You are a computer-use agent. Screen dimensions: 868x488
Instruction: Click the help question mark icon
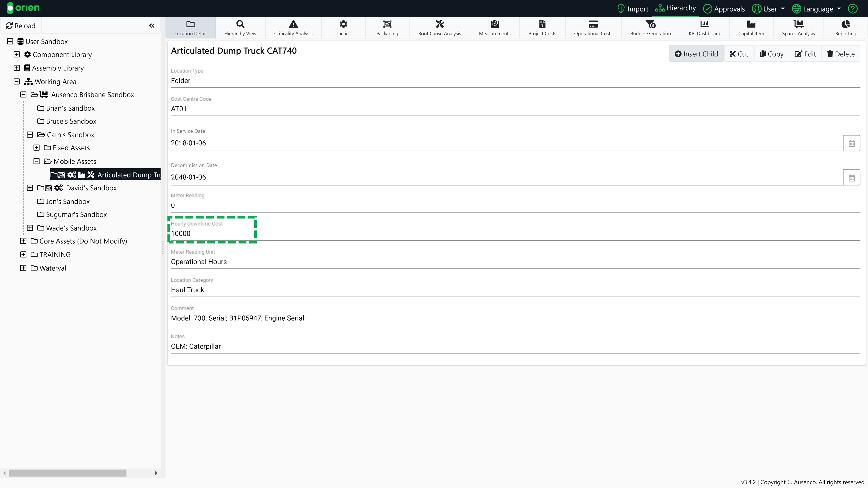pos(853,9)
